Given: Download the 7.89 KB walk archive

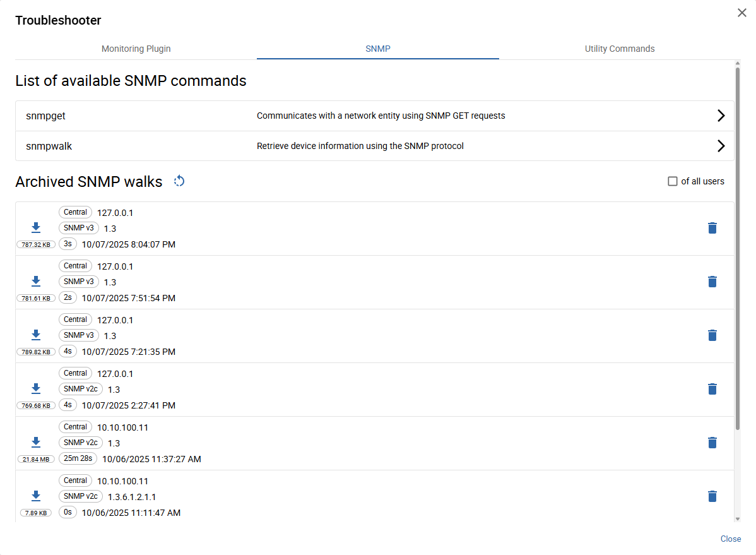Looking at the screenshot, I should 36,496.
